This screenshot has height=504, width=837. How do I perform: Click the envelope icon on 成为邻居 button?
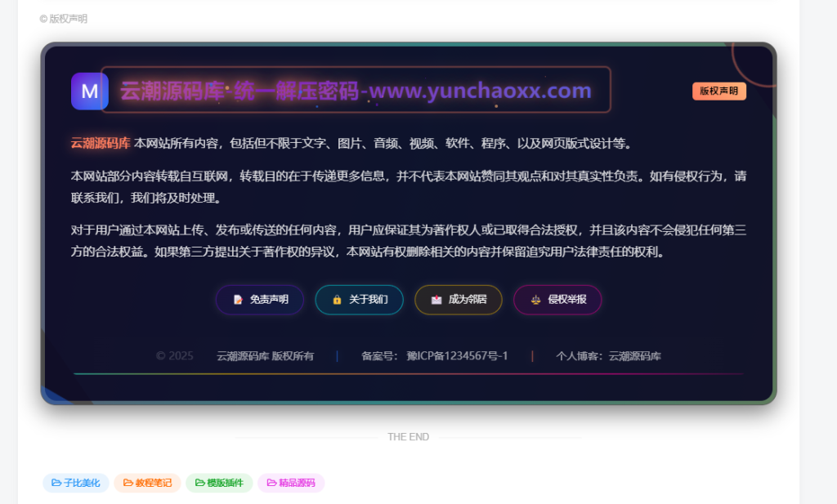(x=438, y=300)
